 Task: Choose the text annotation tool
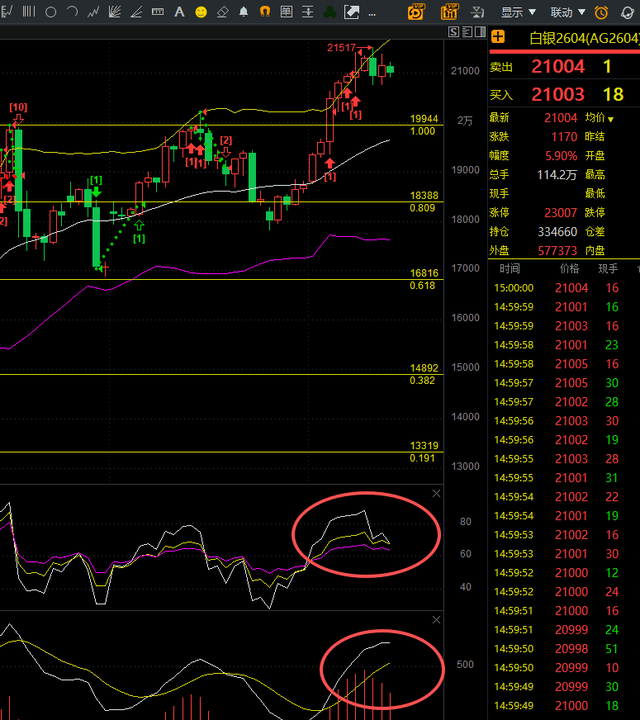pyautogui.click(x=179, y=12)
